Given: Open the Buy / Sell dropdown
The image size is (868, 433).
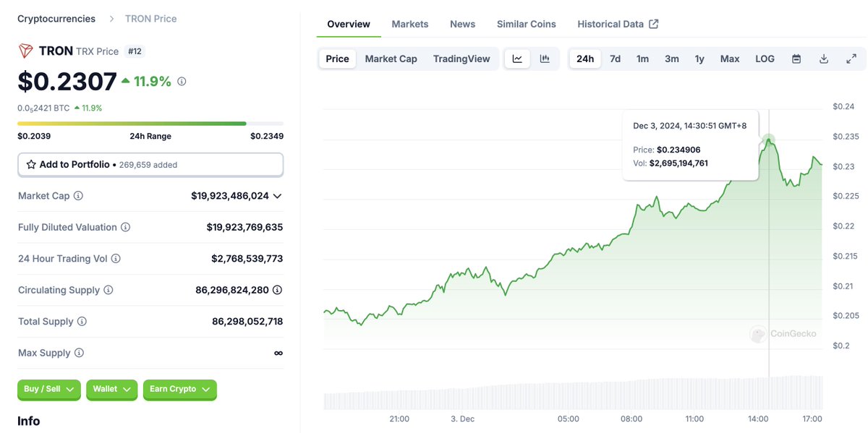Looking at the screenshot, I should click(48, 389).
